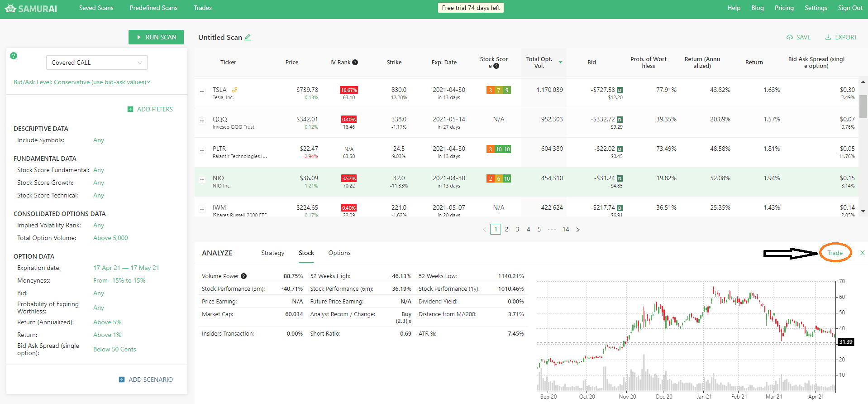Export results with EXPORT
868x404 pixels.
841,37
